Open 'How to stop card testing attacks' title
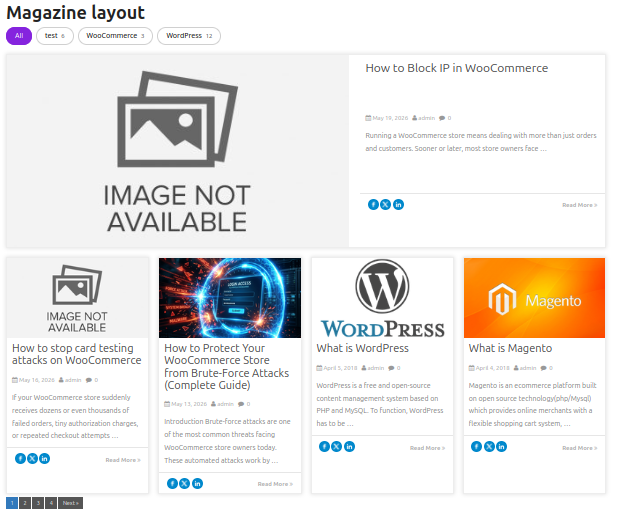Screen dimensions: 630x518 [x=76, y=354]
